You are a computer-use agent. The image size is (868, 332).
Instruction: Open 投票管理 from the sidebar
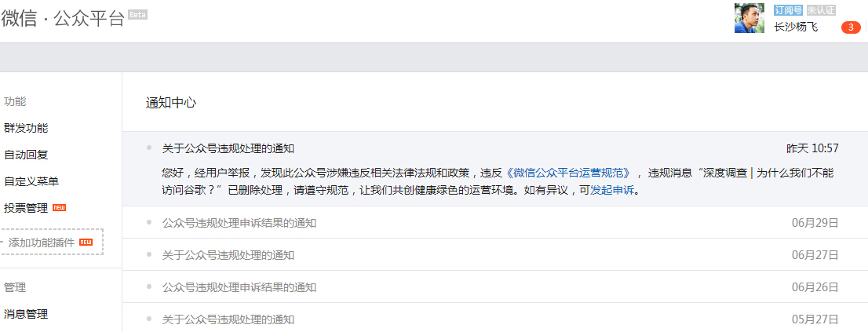[26, 207]
